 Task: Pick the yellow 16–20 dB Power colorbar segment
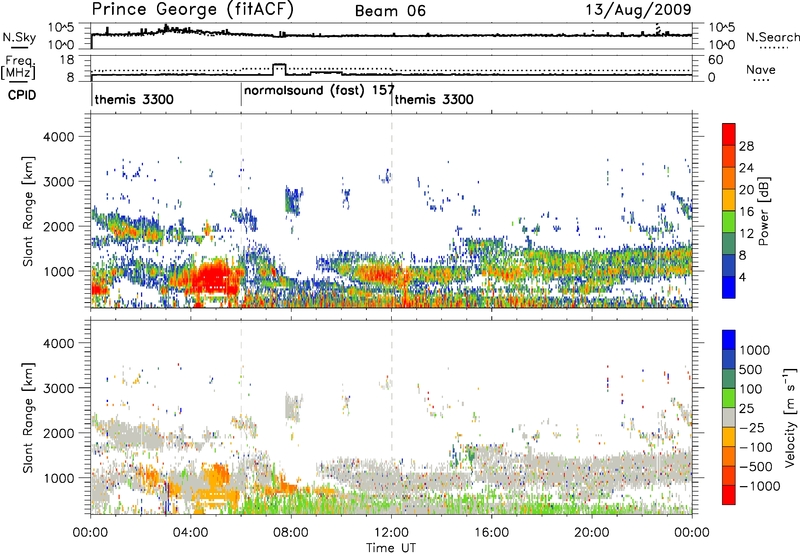point(729,200)
